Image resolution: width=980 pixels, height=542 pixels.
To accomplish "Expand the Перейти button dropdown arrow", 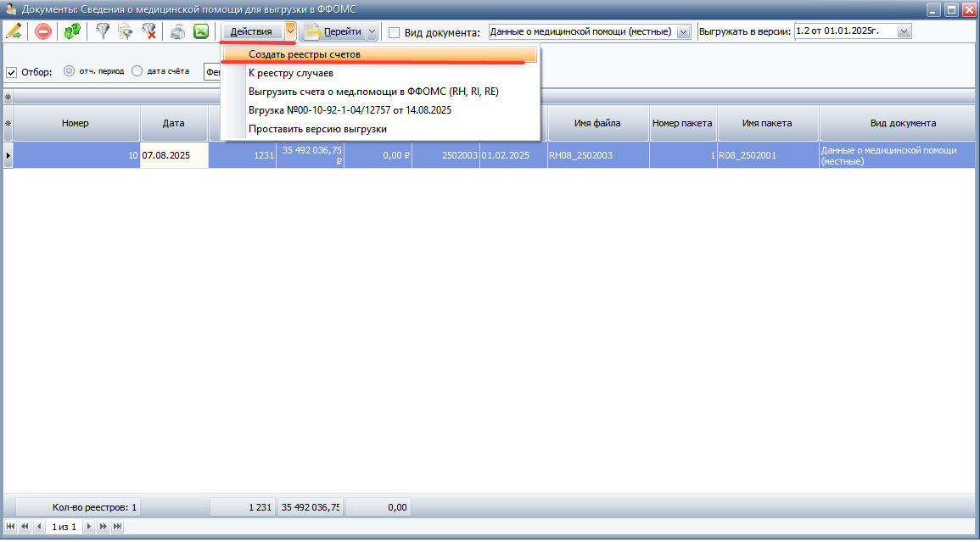I will (372, 32).
